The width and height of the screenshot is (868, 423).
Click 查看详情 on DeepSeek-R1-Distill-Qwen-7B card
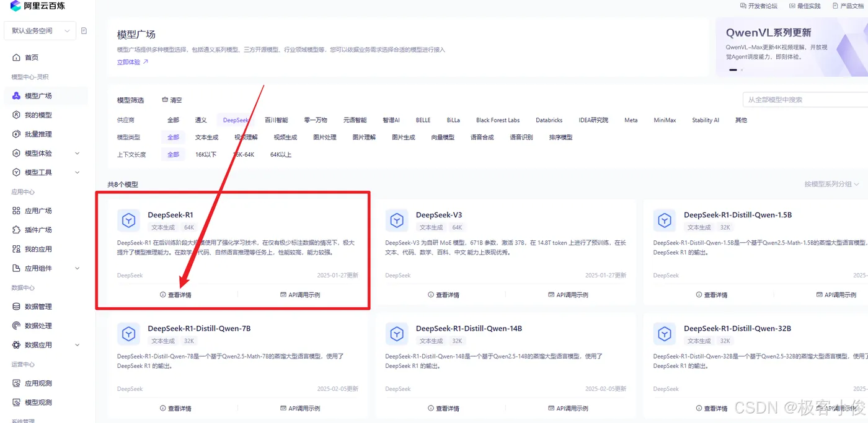175,409
